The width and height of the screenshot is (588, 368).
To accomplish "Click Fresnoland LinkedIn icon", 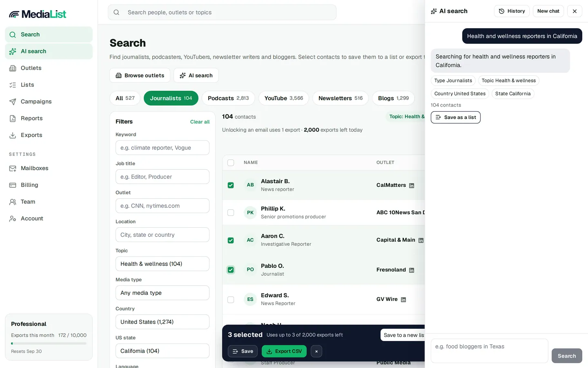I will click(x=412, y=270).
